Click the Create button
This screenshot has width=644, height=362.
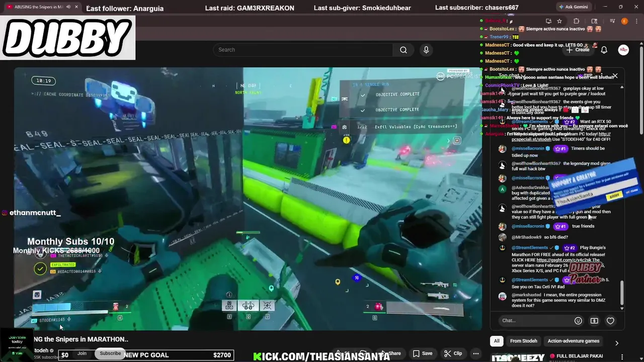[x=578, y=50]
